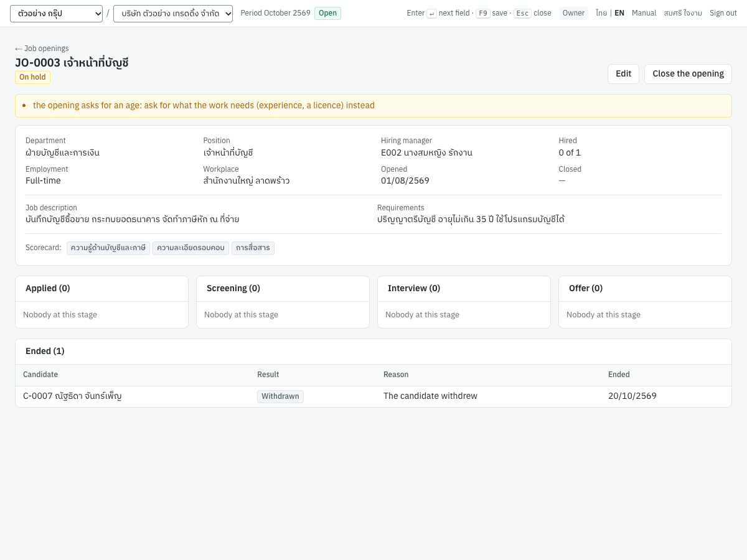The height and width of the screenshot is (560, 747).
Task: Click hiring manager E002 นางสมหญิง รักงาน
Action: pyautogui.click(x=426, y=152)
